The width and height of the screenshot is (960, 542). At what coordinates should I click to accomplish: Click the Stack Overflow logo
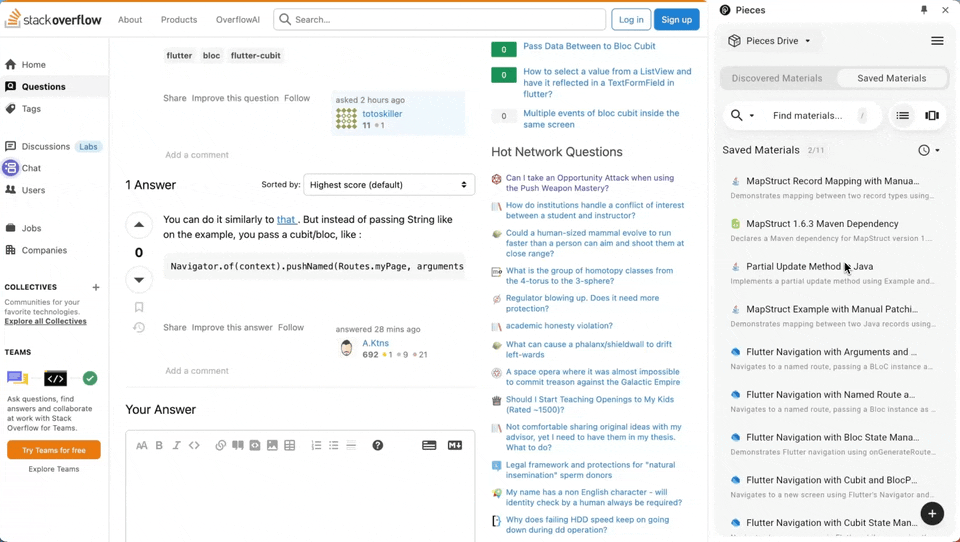click(53, 20)
